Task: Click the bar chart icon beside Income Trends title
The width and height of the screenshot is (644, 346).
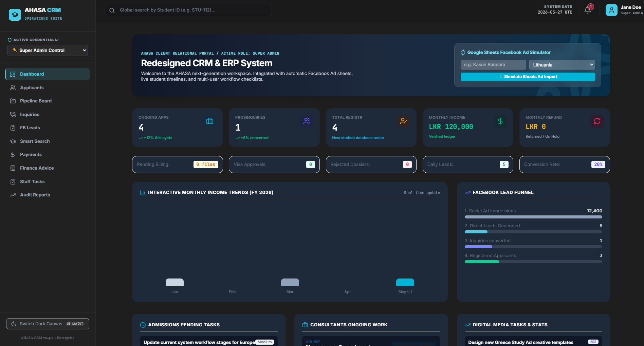Action: [143, 192]
